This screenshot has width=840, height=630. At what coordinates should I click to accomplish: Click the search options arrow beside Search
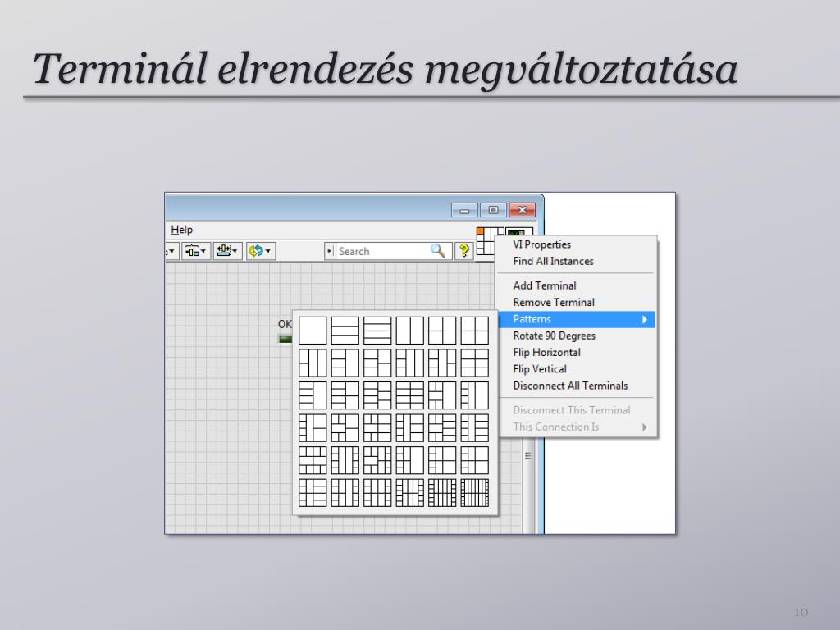[x=330, y=251]
